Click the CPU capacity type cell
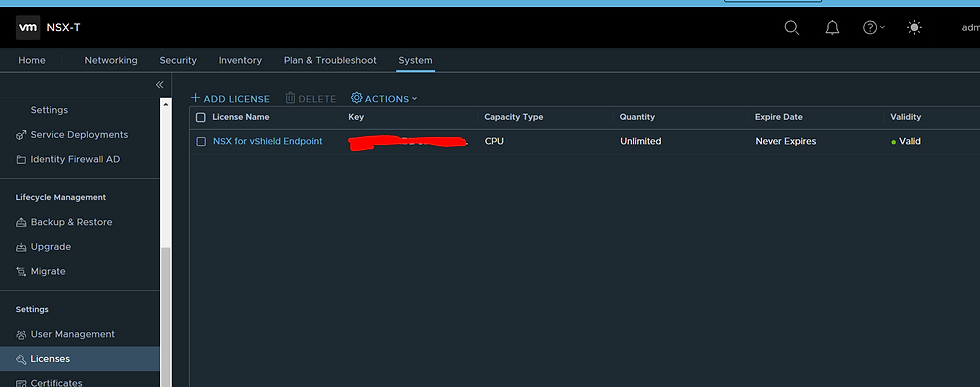The width and height of the screenshot is (980, 387). 494,141
